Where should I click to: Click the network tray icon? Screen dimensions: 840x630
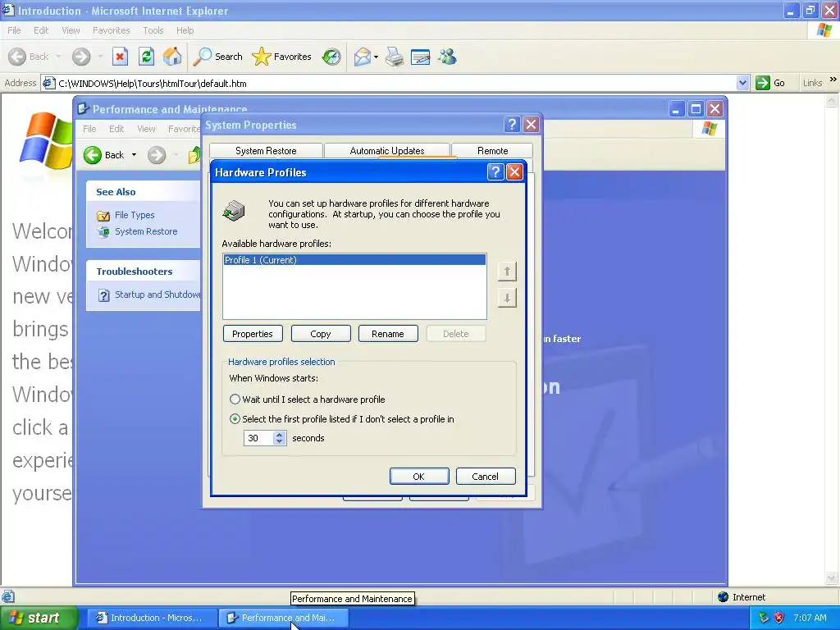pyautogui.click(x=764, y=618)
